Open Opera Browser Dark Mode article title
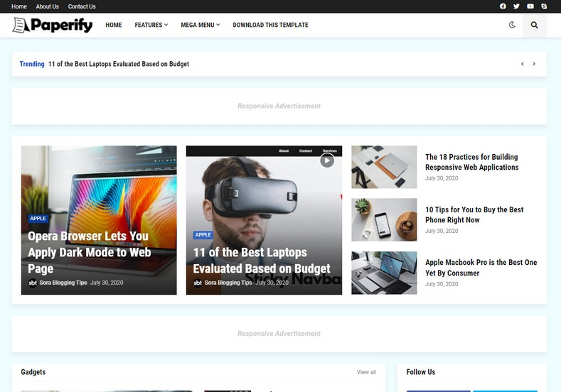This screenshot has width=561, height=392. click(x=90, y=252)
